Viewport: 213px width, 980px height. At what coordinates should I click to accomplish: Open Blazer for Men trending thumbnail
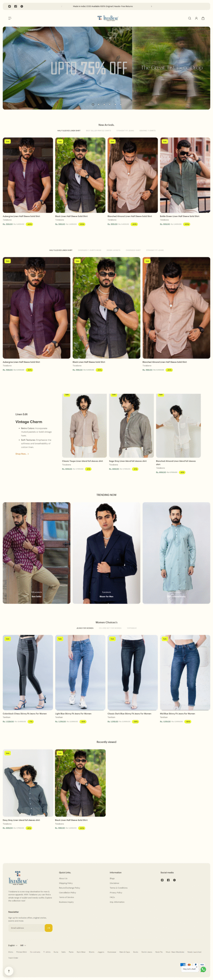click(106, 553)
